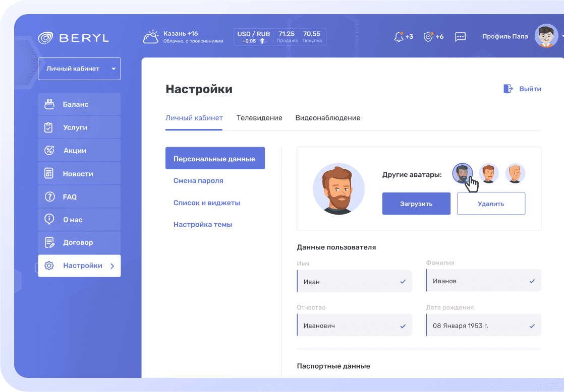Switch to the Видеонаблюдение tab

click(x=327, y=118)
